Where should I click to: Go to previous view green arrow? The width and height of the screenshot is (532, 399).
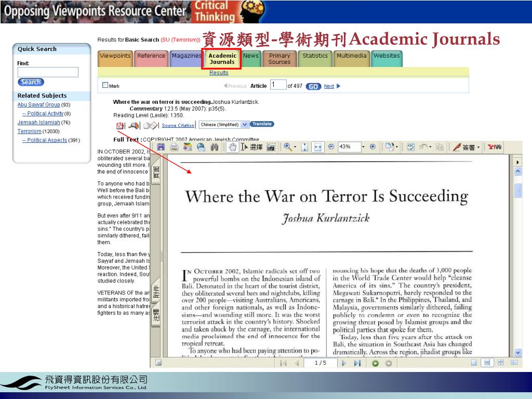pos(375,363)
